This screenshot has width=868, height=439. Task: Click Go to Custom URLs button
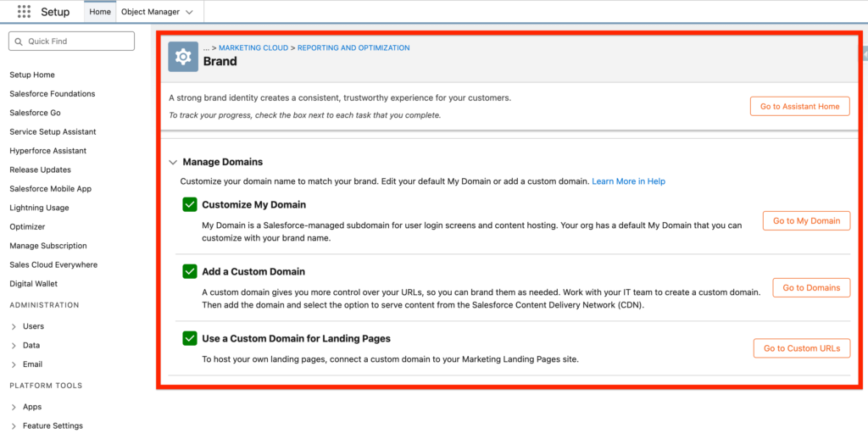[x=801, y=348]
